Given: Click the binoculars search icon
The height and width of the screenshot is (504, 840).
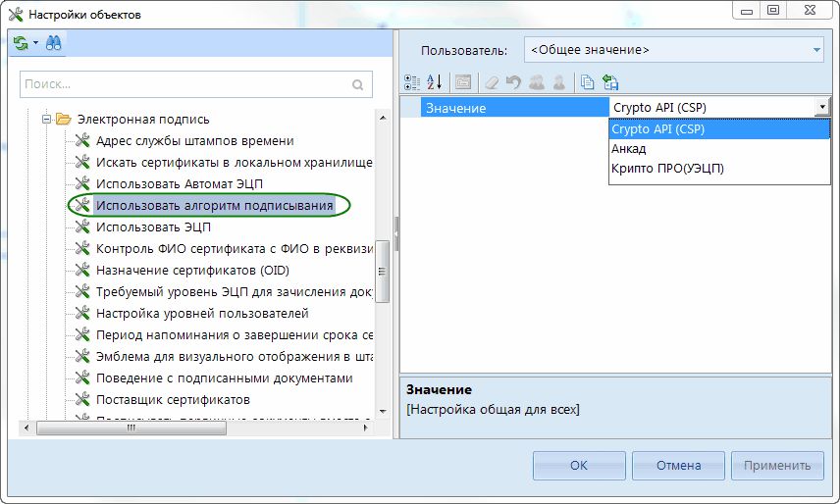Looking at the screenshot, I should coord(52,44).
